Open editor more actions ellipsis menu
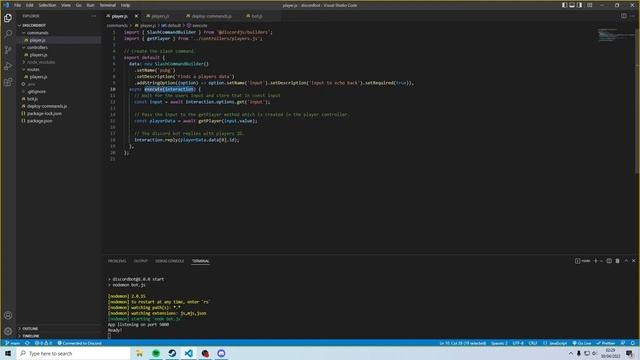Viewport: 640px width, 360px height. [x=632, y=16]
